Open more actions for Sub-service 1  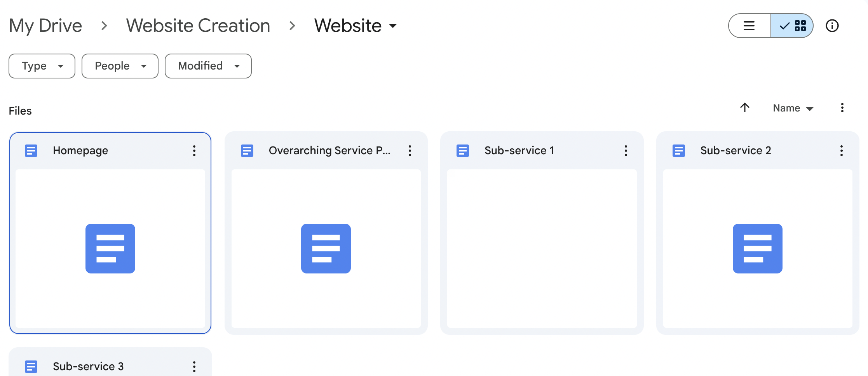click(x=626, y=151)
